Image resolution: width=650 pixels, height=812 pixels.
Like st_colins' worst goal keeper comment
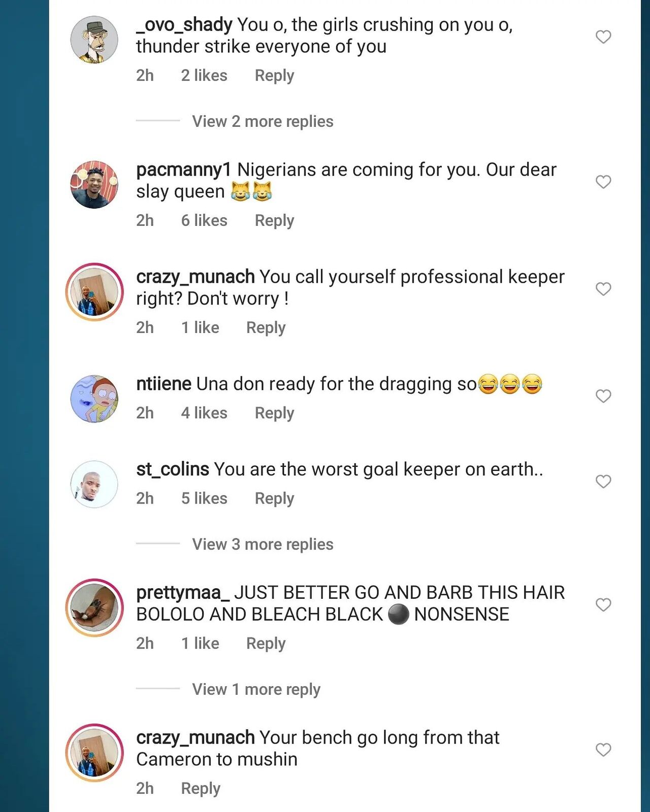point(603,481)
